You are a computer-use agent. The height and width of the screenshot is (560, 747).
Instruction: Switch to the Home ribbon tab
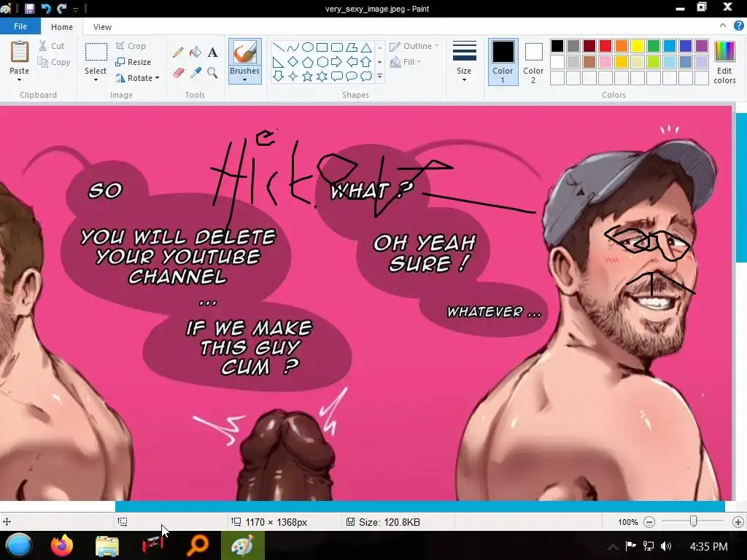62,27
